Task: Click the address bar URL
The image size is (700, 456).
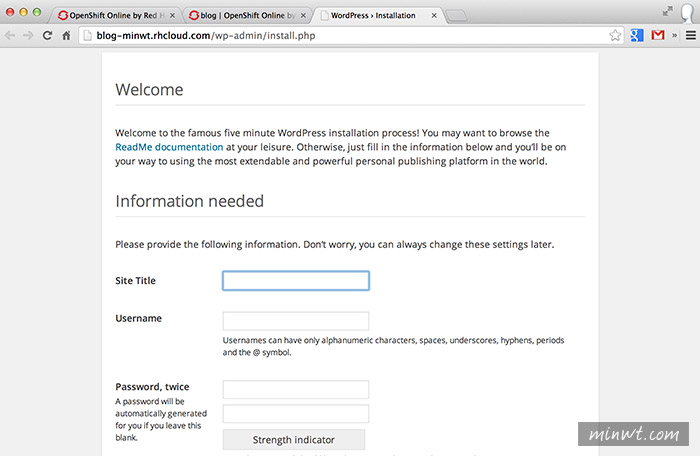Action: point(206,35)
